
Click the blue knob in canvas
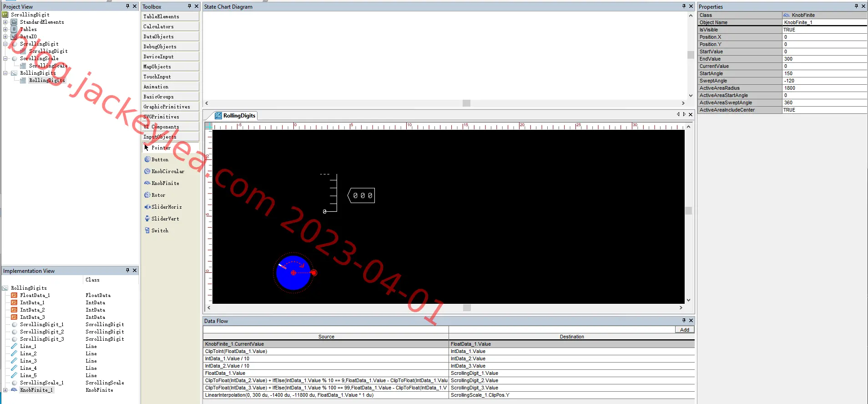click(293, 273)
